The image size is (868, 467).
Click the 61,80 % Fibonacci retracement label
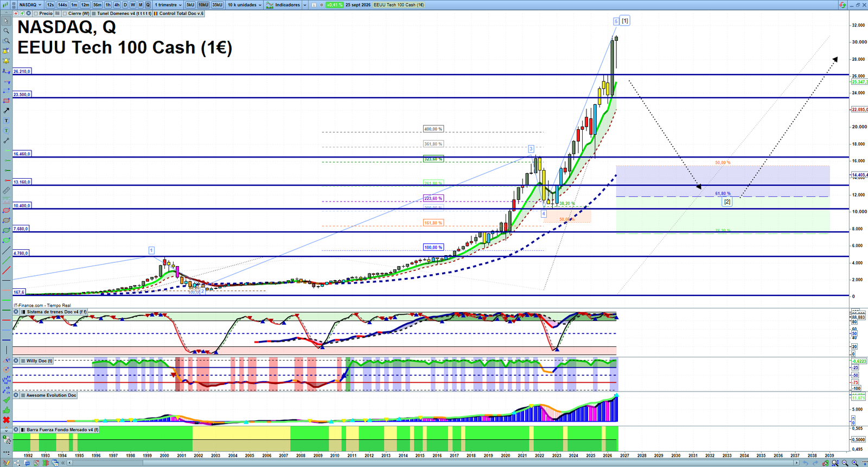pyautogui.click(x=723, y=193)
